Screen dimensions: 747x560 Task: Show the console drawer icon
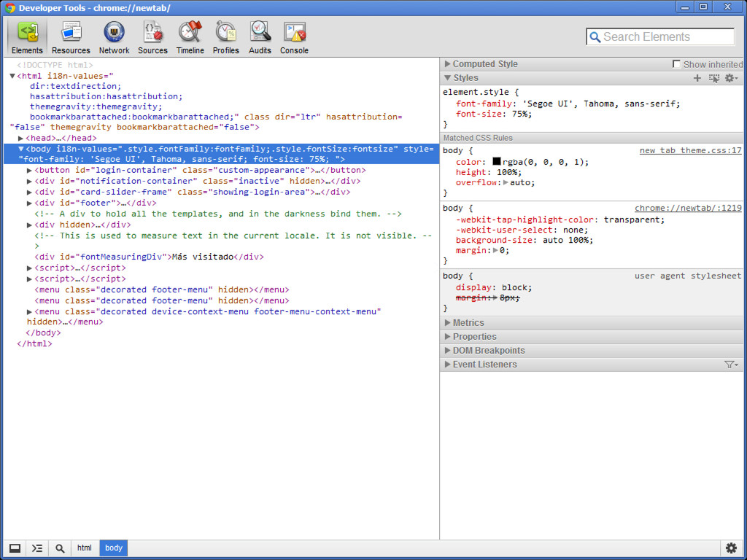(x=37, y=548)
